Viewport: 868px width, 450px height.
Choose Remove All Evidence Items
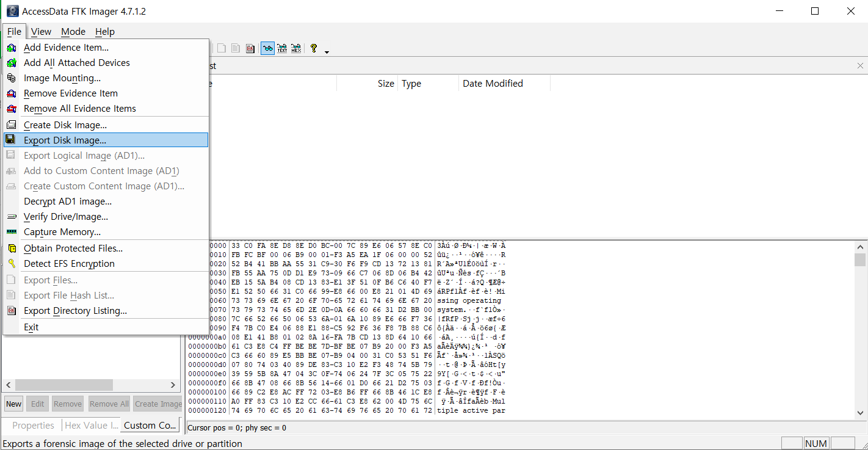tap(106, 108)
